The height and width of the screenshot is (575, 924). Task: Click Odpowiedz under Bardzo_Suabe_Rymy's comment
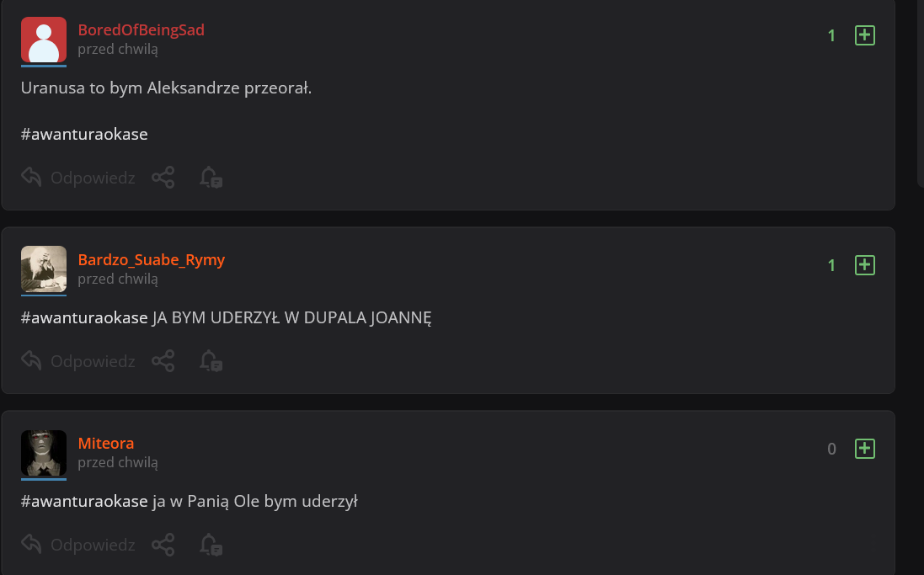click(x=78, y=360)
